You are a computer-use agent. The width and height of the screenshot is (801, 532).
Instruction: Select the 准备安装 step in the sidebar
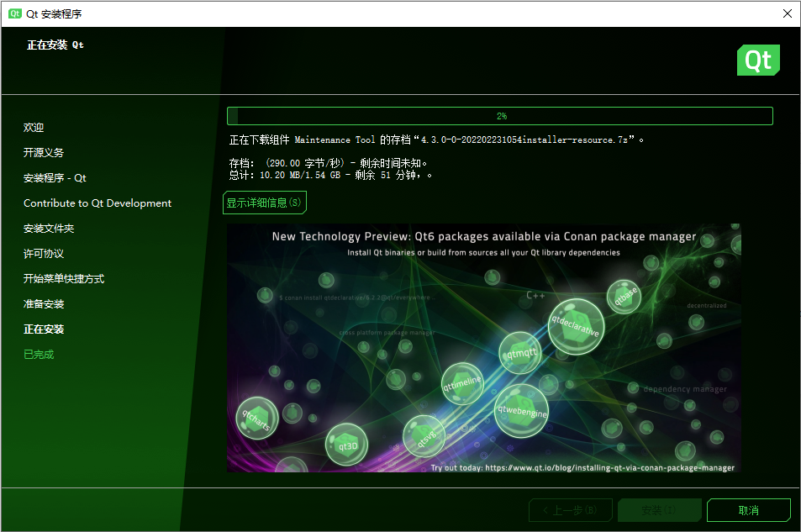click(x=44, y=304)
